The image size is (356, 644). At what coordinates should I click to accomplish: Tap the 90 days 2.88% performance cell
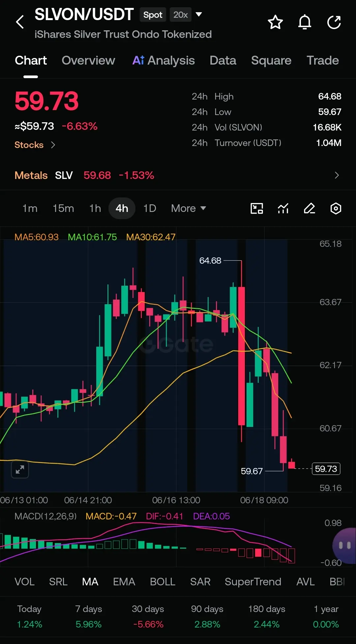point(207,616)
